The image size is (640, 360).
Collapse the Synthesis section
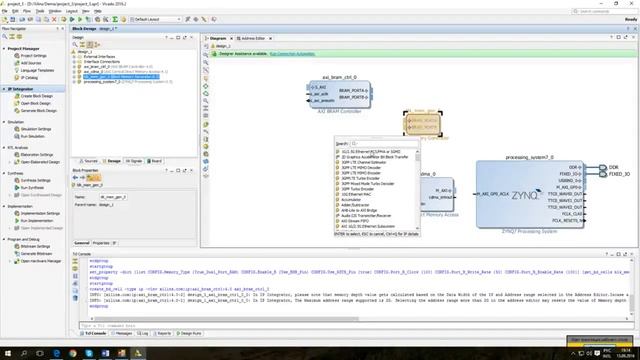pyautogui.click(x=4, y=173)
